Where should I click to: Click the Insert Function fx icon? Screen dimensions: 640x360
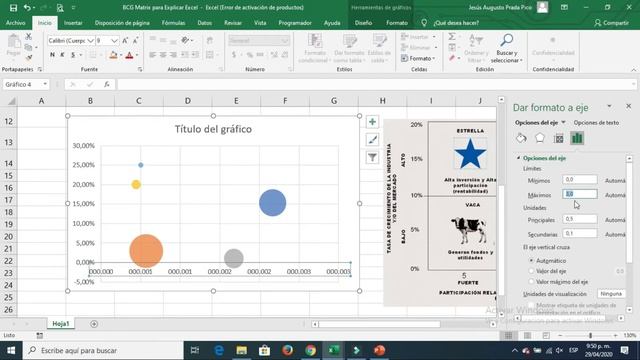pos(107,84)
